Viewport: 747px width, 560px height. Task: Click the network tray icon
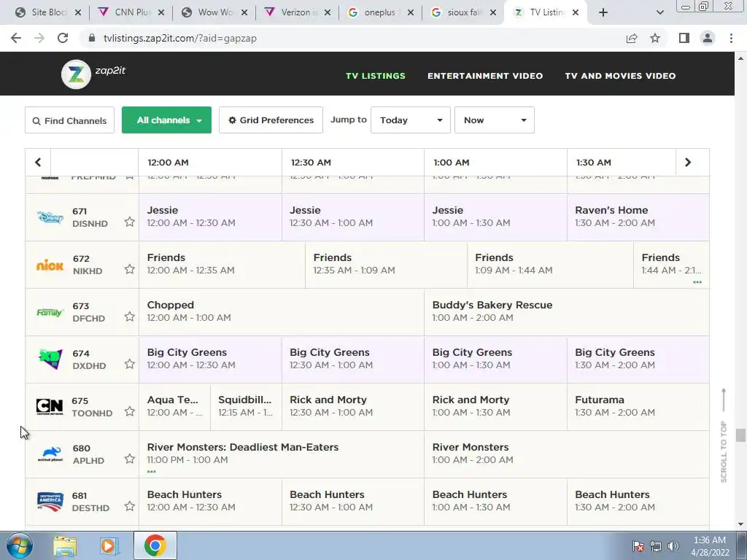point(656,546)
